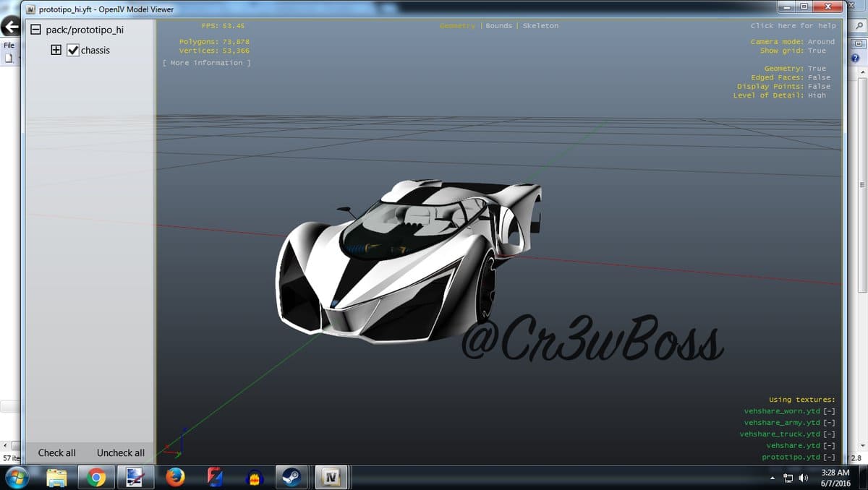
Task: Click the OpenIV taskbar icon
Action: click(331, 477)
